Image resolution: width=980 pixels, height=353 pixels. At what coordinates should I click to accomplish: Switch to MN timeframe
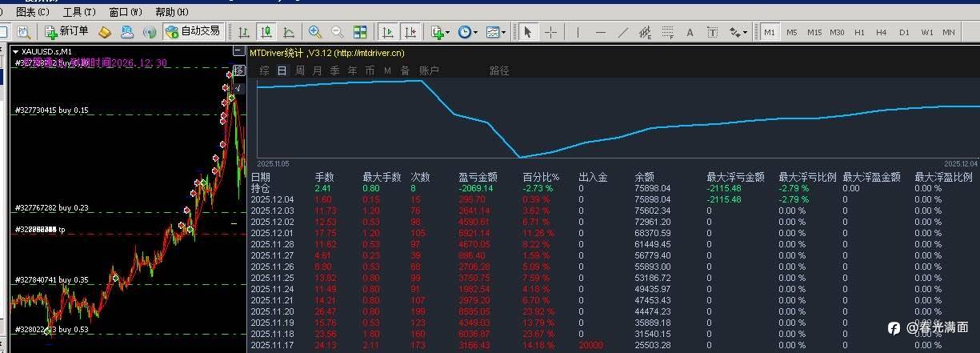(x=949, y=32)
